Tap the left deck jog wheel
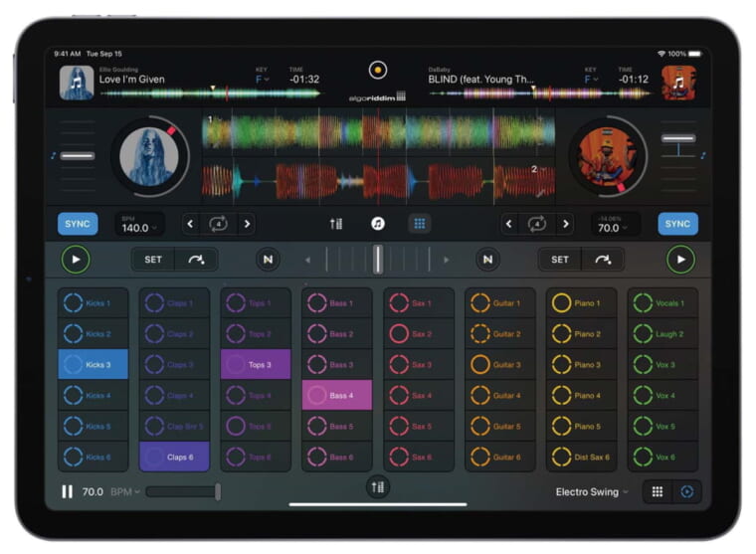The width and height of the screenshot is (756, 554). click(x=149, y=156)
